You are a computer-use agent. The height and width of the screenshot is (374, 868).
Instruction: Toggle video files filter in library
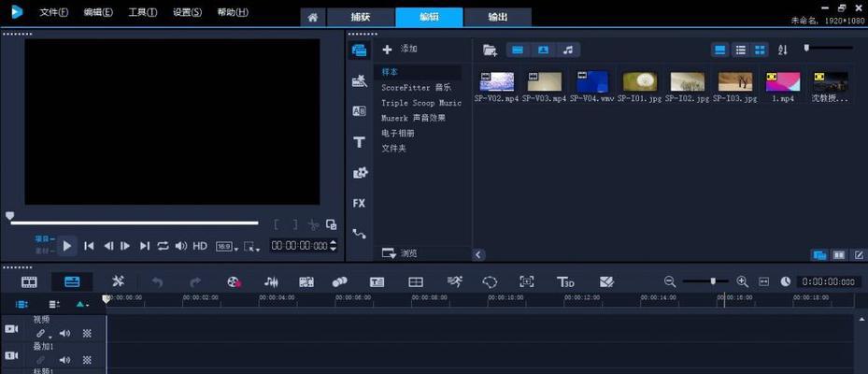point(517,50)
